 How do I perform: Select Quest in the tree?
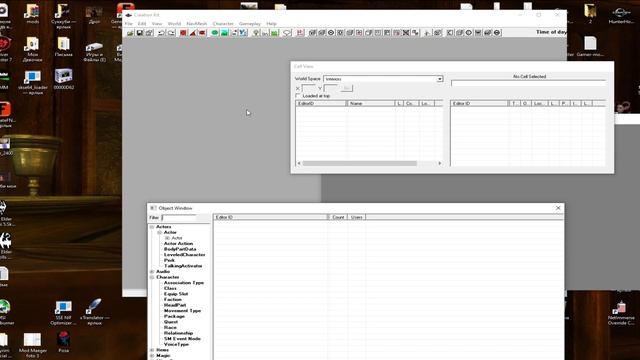tap(171, 322)
